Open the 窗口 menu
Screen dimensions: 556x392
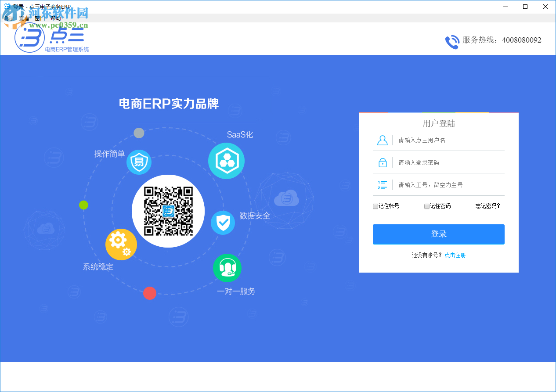(40, 18)
